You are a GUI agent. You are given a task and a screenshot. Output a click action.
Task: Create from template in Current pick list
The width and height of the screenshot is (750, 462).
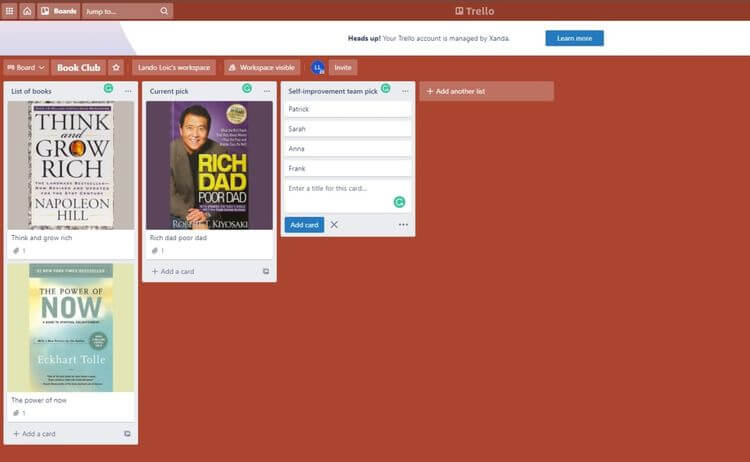[x=266, y=271]
